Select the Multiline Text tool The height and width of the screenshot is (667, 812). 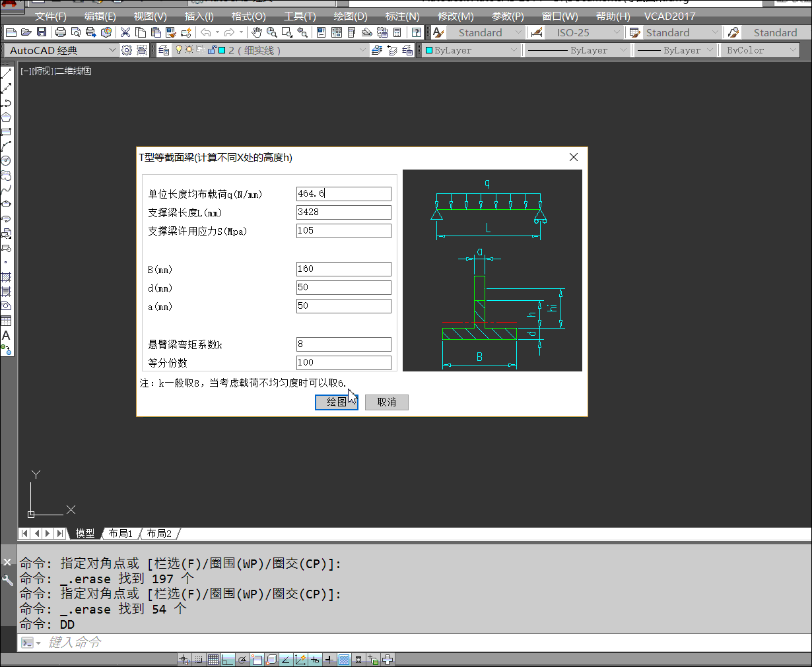6,335
